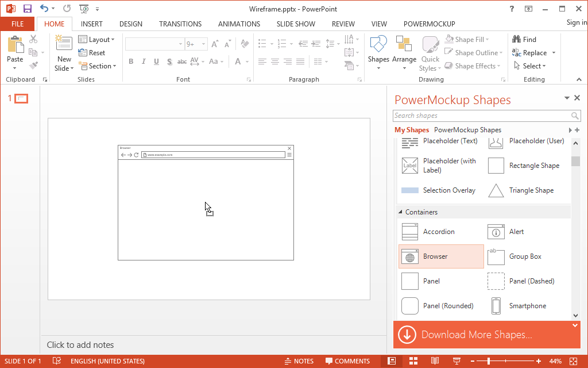Viewport: 588px width, 368px height.
Task: Click the Clear Formatting eraser icon
Action: coord(245,44)
